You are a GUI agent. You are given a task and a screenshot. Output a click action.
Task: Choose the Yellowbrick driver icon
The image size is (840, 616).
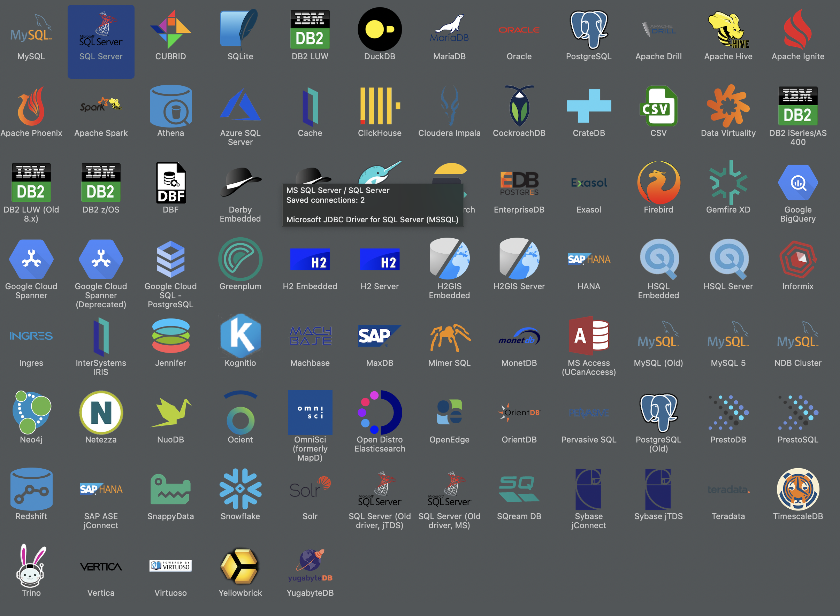coord(240,565)
